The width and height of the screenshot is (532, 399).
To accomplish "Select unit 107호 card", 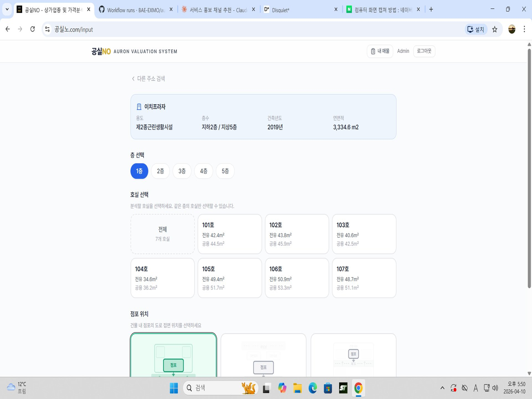I will pos(364,278).
